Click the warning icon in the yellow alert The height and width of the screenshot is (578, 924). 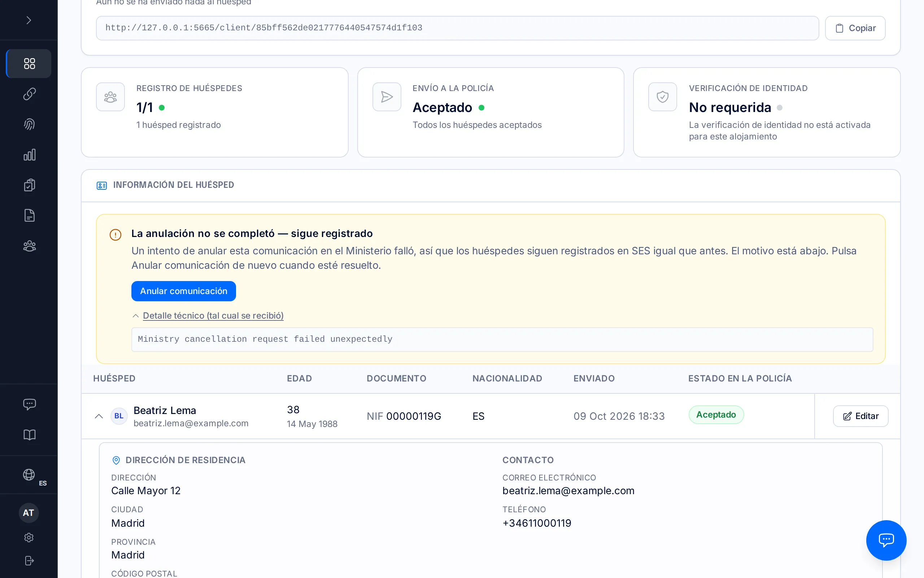click(115, 234)
